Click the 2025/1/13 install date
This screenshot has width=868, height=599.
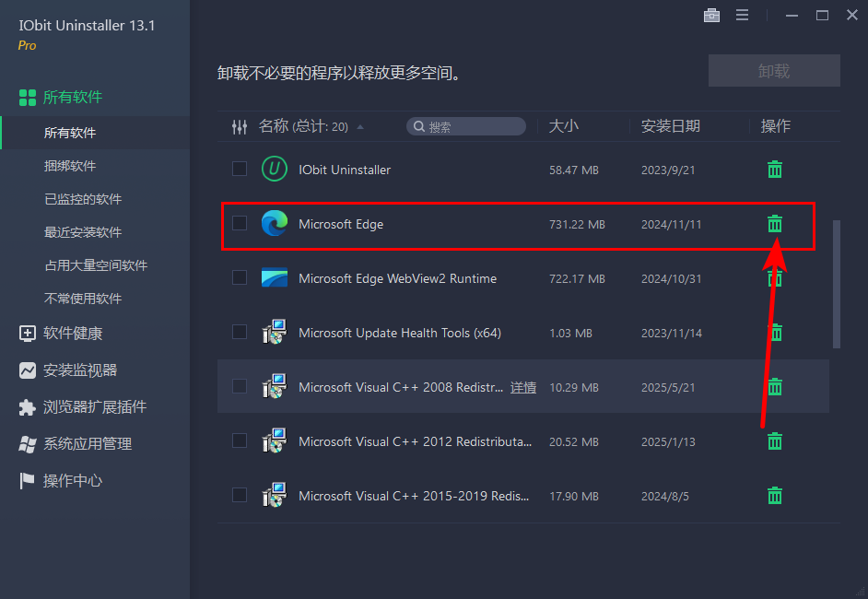668,441
